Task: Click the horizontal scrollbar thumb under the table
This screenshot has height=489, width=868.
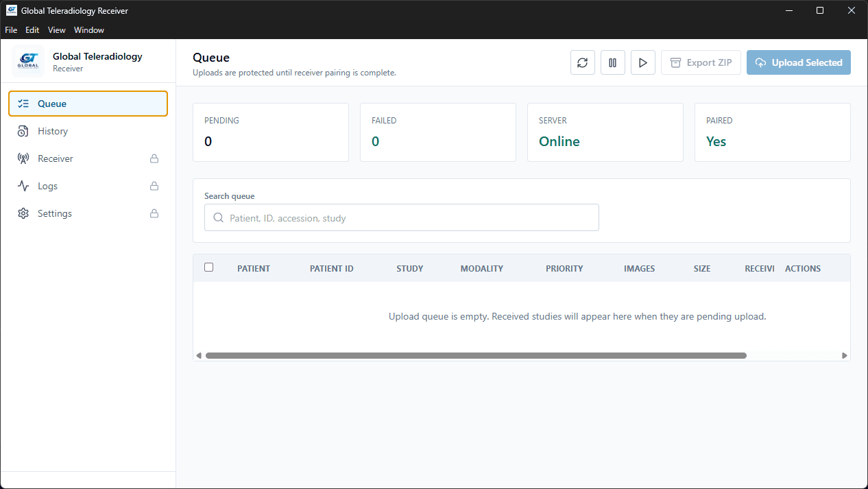Action: pyautogui.click(x=476, y=356)
